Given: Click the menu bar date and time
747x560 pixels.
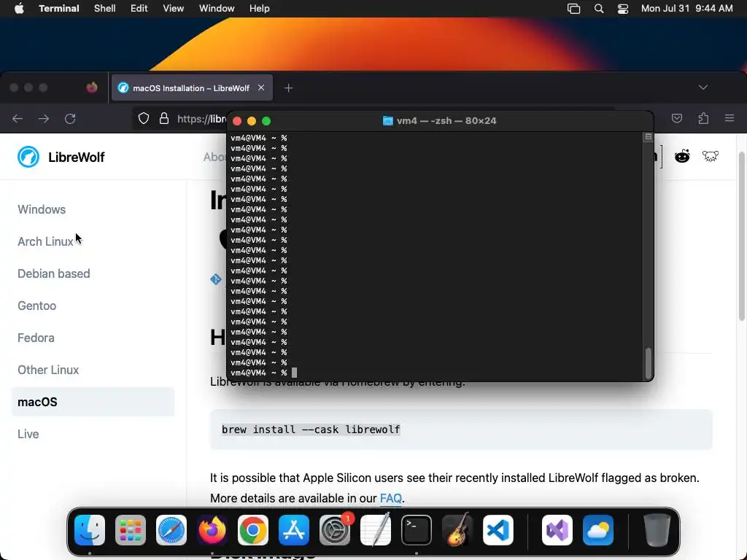Looking at the screenshot, I should point(686,9).
